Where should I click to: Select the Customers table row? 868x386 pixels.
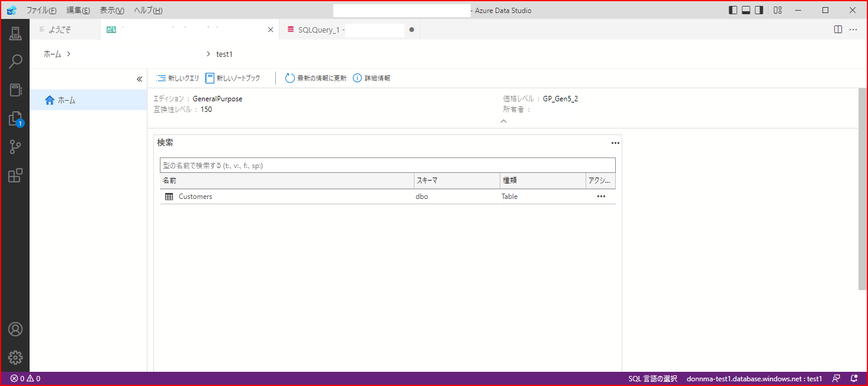pos(388,197)
